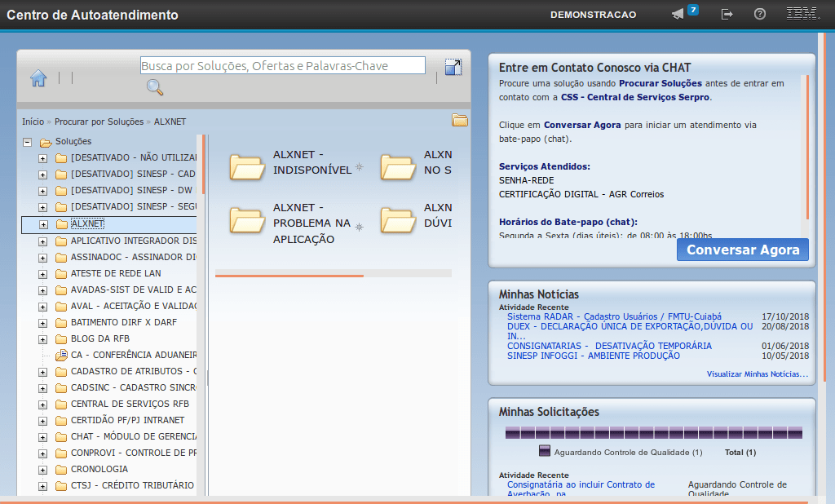Click the Conversar Agora button
The height and width of the screenshot is (504, 835).
click(x=743, y=250)
